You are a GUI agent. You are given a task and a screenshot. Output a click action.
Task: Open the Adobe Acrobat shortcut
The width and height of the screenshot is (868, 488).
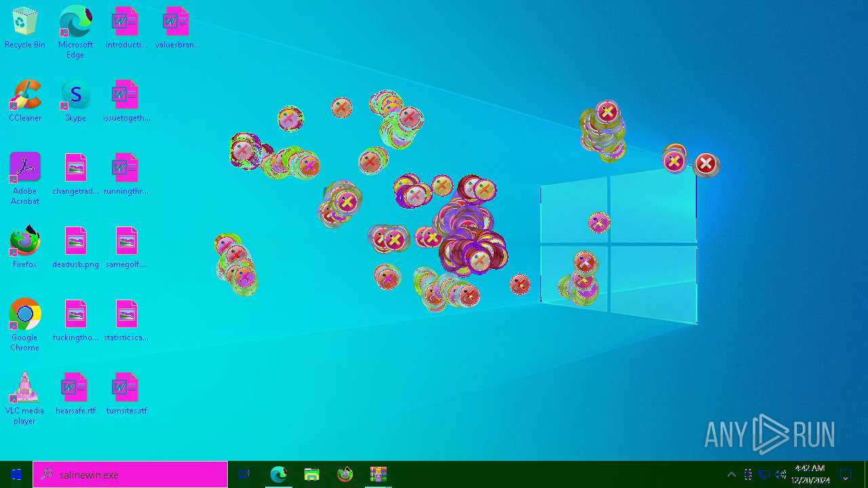click(x=25, y=178)
